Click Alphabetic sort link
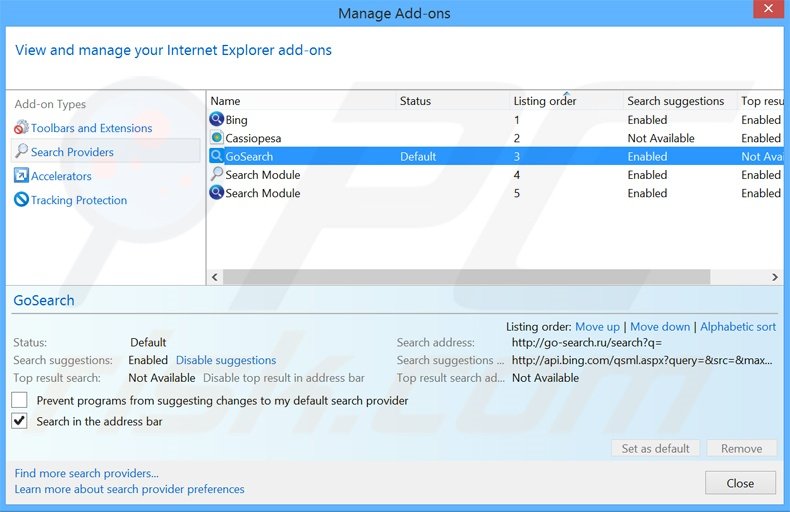This screenshot has height=512, width=790. coord(738,327)
